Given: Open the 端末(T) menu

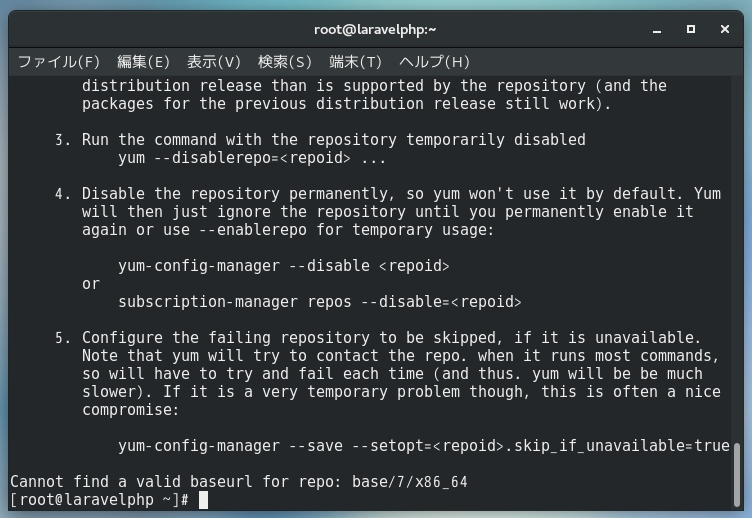Looking at the screenshot, I should click(x=355, y=62).
